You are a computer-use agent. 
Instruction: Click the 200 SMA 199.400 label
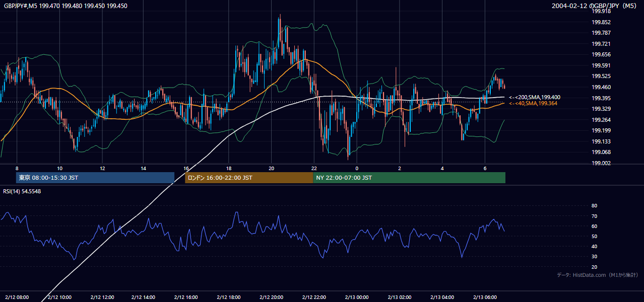click(535, 97)
